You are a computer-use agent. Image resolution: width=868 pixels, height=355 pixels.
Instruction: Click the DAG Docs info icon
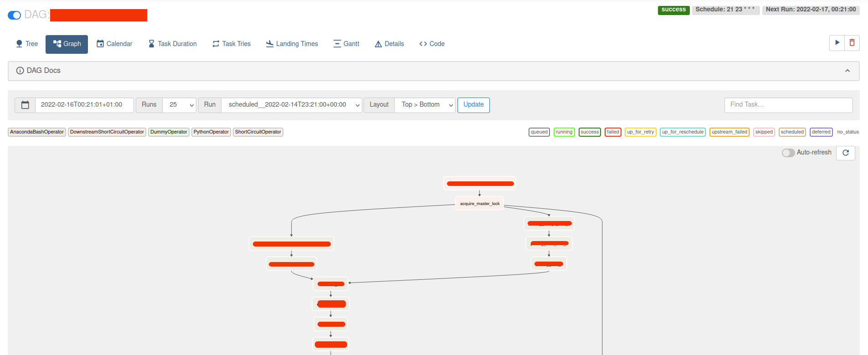click(x=20, y=71)
